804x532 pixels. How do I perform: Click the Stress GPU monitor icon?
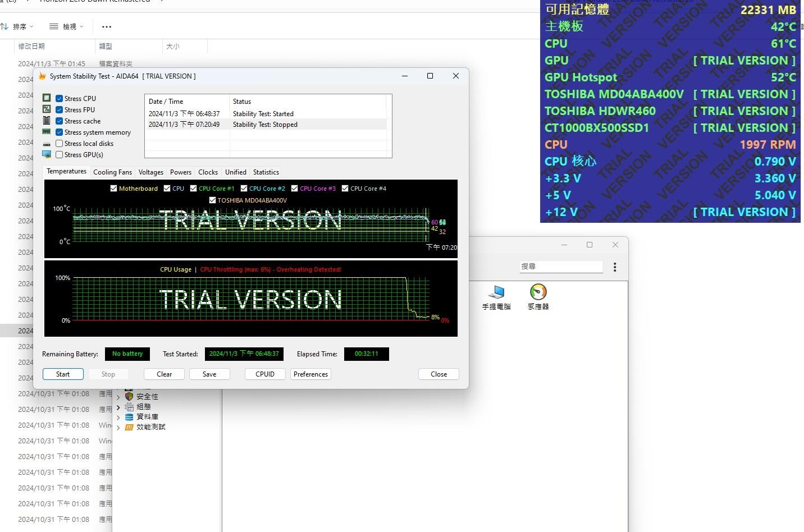47,154
